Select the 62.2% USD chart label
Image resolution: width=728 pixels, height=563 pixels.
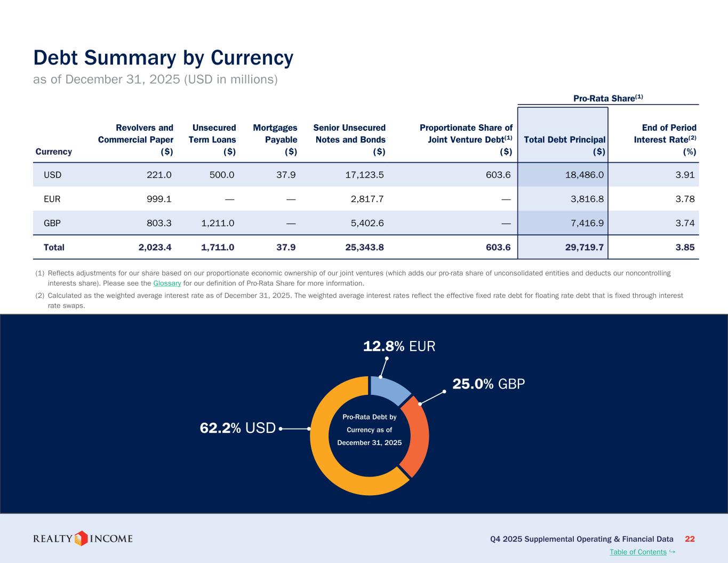tap(237, 428)
